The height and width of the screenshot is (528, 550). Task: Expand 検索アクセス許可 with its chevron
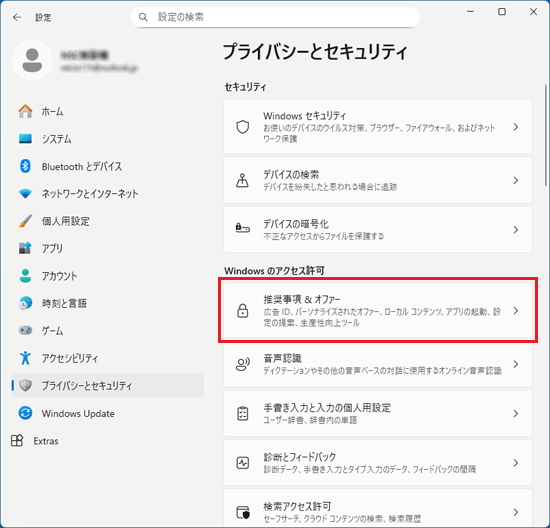tap(516, 512)
